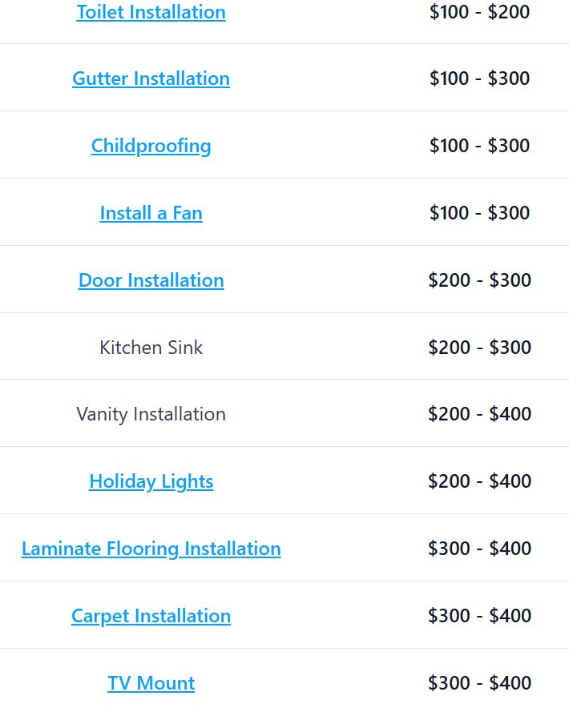Click the Door Installation $200 - $300 price
The width and height of the screenshot is (569, 728).
[479, 280]
